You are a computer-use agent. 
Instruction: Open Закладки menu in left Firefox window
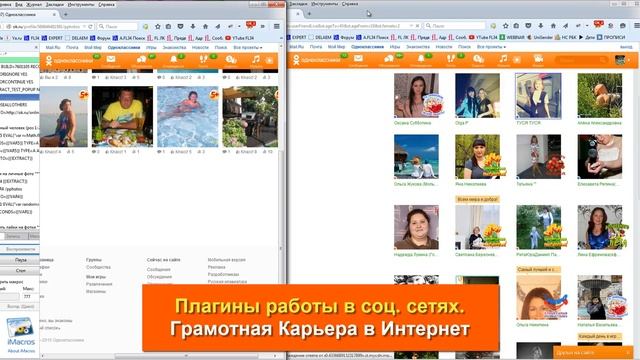click(55, 4)
